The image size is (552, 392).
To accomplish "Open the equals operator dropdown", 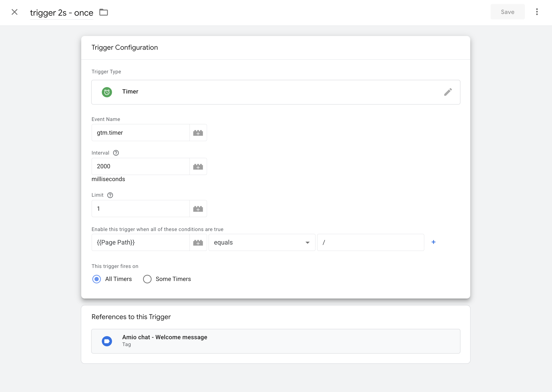I will 262,242.
